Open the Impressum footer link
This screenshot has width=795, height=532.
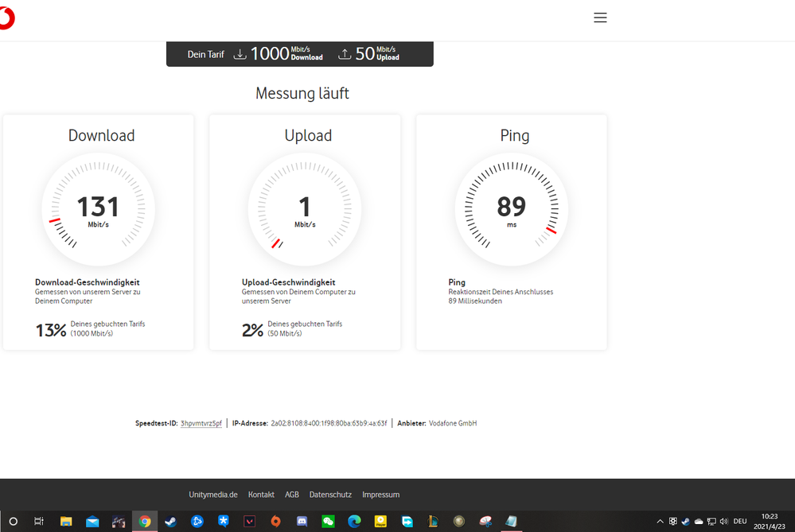point(380,495)
